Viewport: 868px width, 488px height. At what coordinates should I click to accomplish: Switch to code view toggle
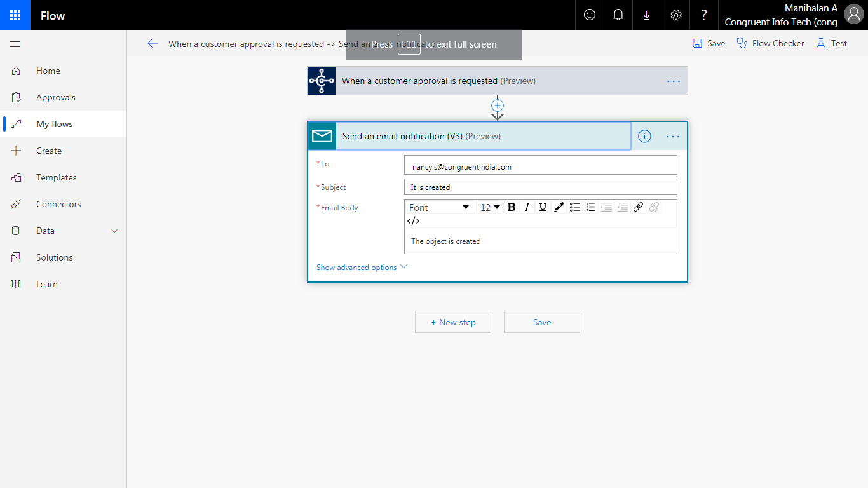point(413,221)
